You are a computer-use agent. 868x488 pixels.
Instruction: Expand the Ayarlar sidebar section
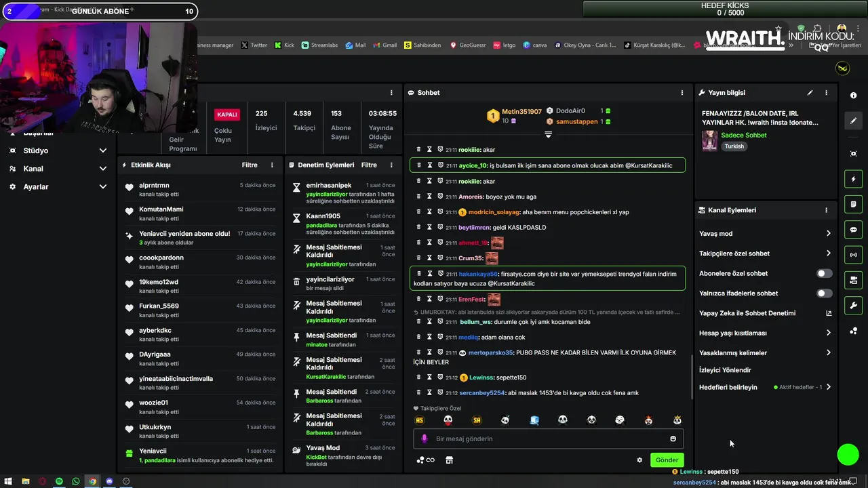point(58,186)
